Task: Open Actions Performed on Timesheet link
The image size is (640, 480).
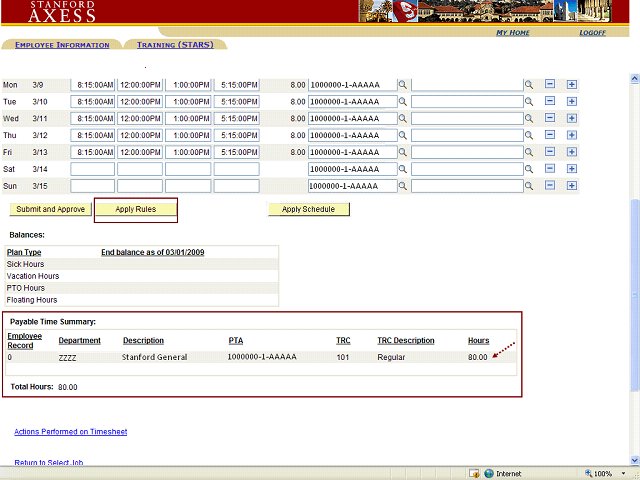Action: coord(70,432)
